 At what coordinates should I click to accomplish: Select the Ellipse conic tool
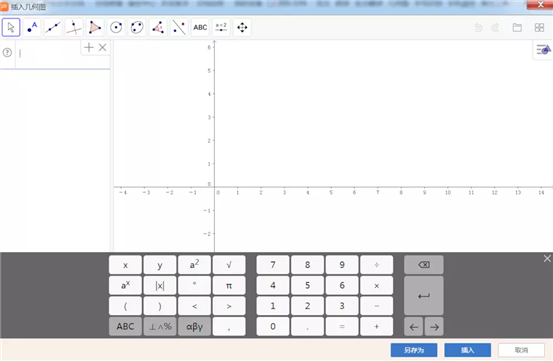137,28
